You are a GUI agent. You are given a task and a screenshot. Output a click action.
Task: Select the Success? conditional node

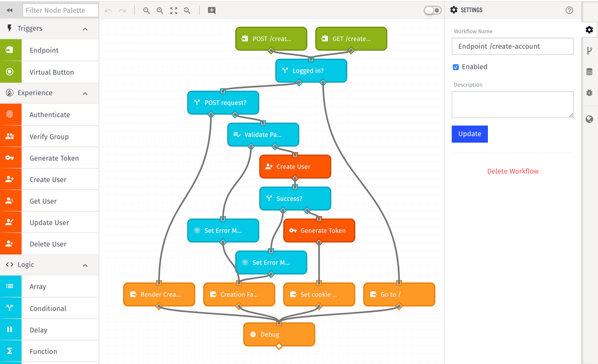click(295, 198)
